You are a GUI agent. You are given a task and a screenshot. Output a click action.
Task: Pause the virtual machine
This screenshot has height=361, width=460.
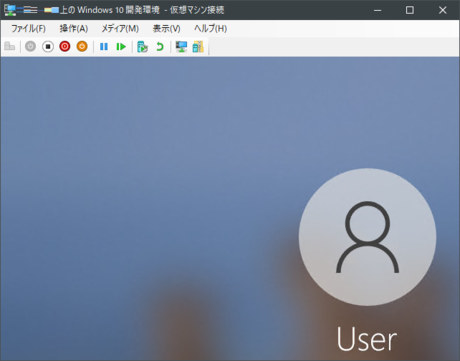point(104,46)
